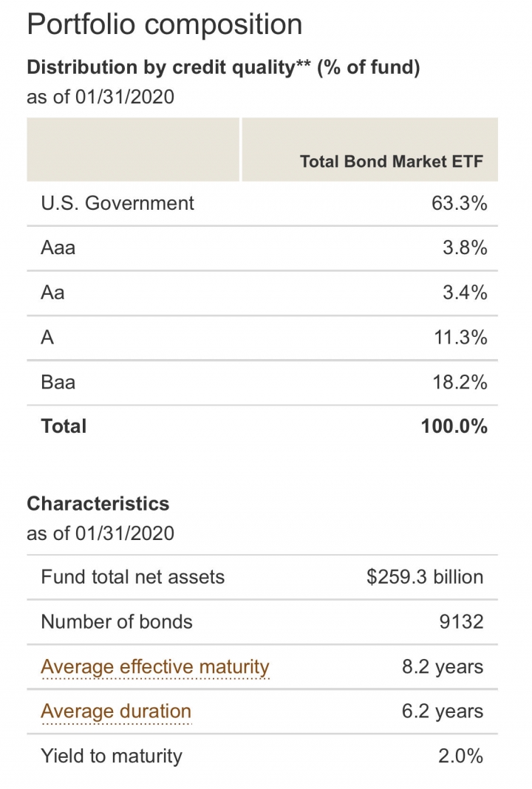532x789 pixels.
Task: Open the Average effective maturity link
Action: pos(155,666)
